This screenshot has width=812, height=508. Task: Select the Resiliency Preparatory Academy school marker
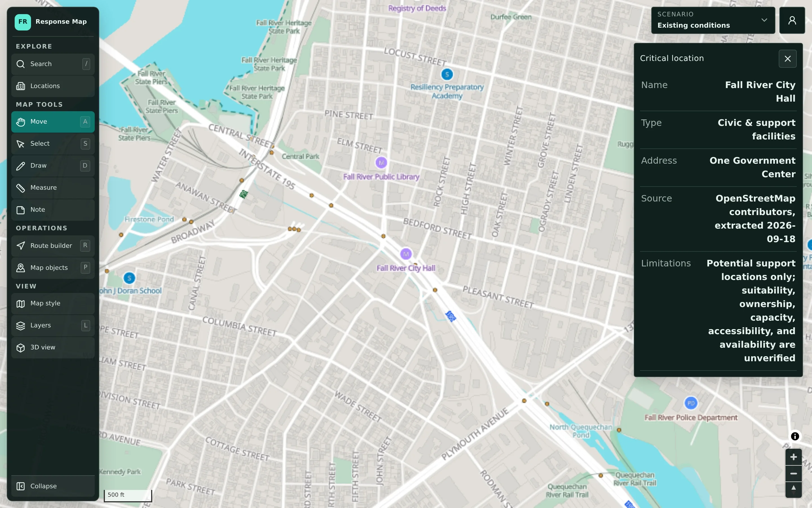pyautogui.click(x=447, y=74)
